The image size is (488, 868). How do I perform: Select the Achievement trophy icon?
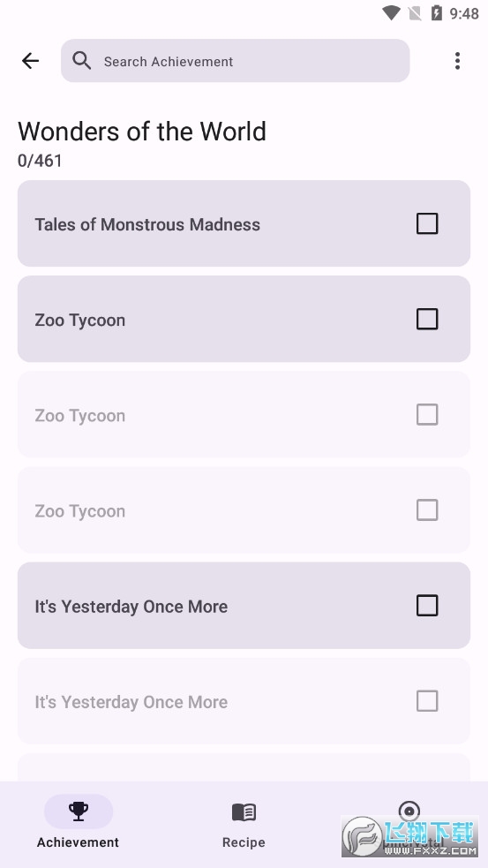[78, 811]
